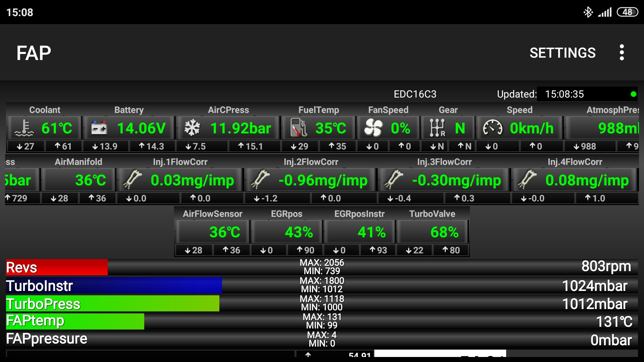Tap the speedometer gauge icon
644x362 pixels.
pos(492,128)
